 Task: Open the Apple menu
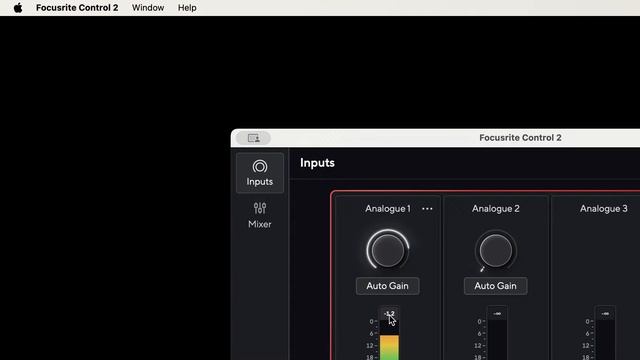pyautogui.click(x=18, y=8)
